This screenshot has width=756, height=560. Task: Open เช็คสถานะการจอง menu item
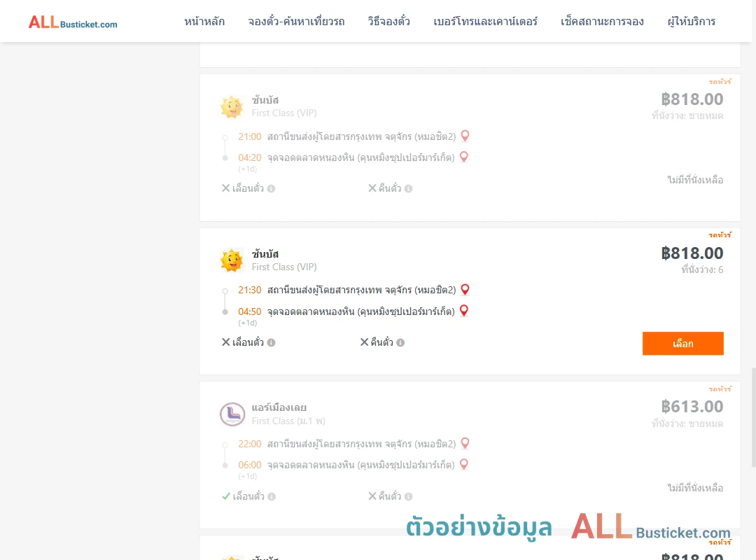[x=602, y=21]
